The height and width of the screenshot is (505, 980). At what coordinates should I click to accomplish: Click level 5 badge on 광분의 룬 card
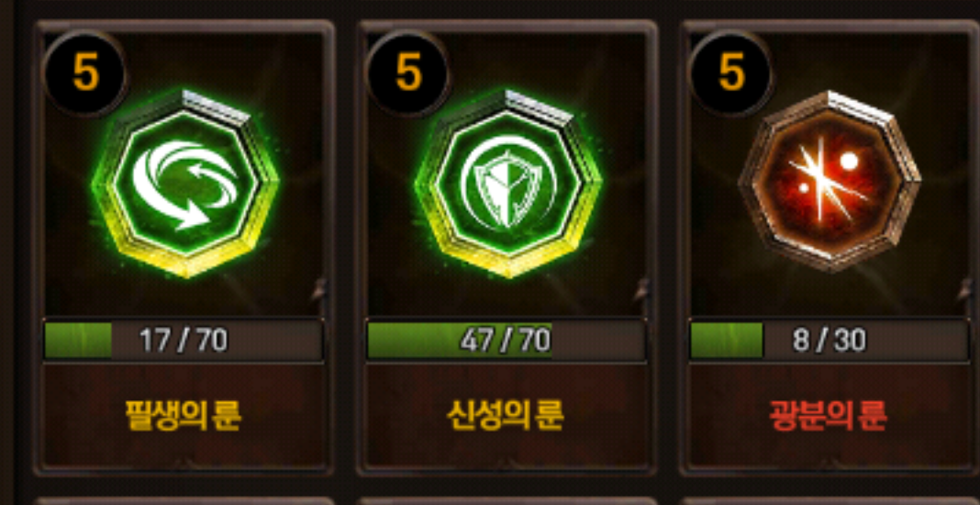730,73
